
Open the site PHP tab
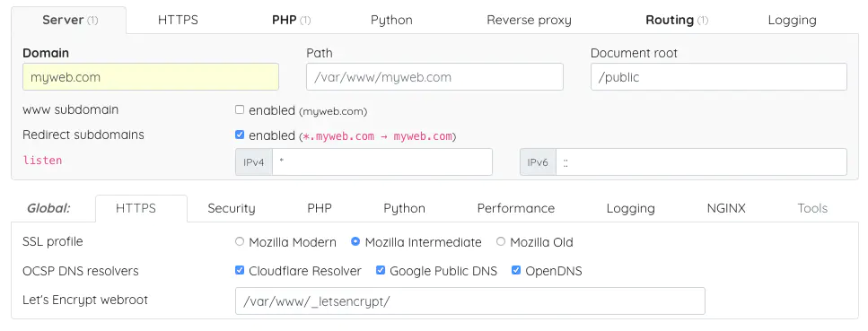tap(291, 21)
